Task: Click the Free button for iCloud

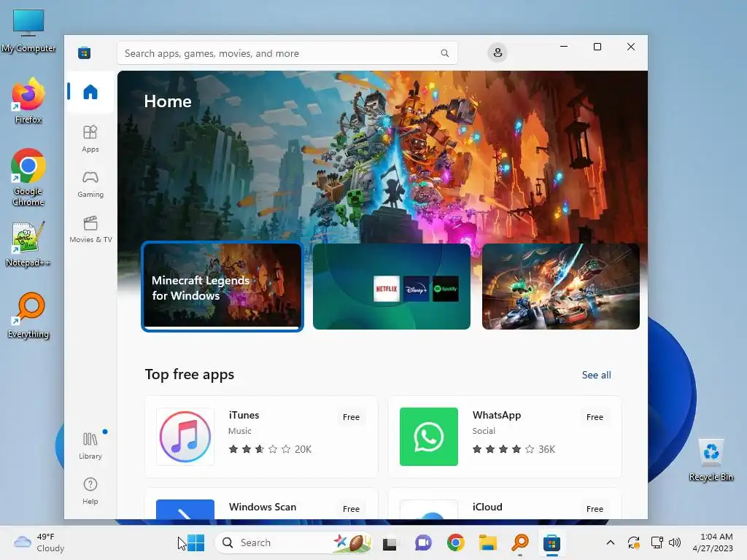Action: tap(595, 508)
